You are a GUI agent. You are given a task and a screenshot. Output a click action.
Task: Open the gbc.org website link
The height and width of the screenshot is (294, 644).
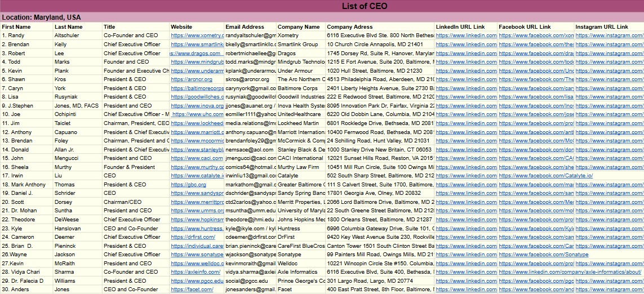[x=189, y=184]
